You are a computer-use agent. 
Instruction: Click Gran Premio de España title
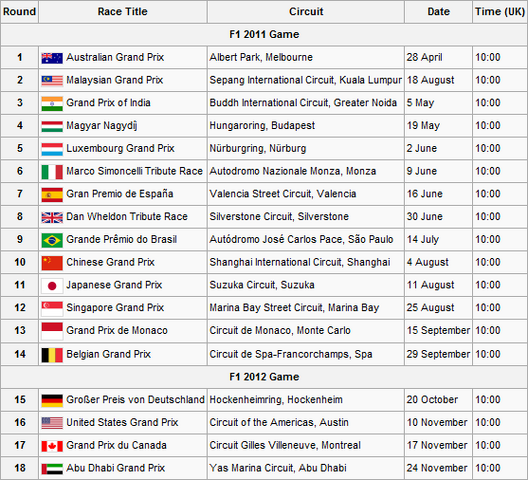[120, 194]
